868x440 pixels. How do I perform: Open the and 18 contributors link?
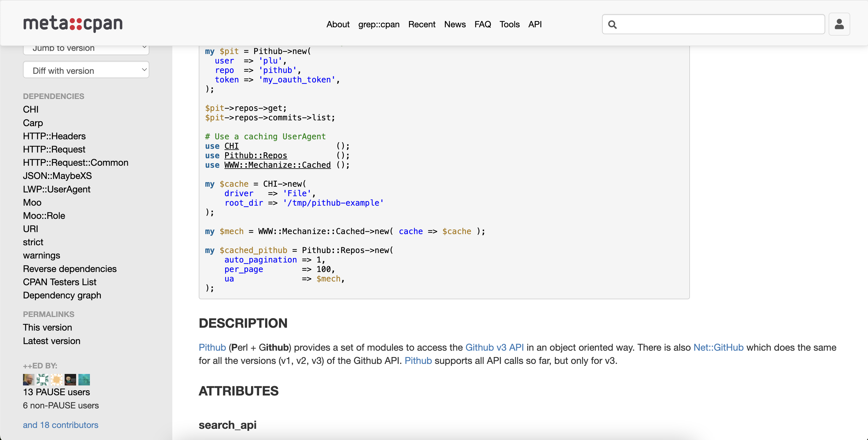(61, 424)
